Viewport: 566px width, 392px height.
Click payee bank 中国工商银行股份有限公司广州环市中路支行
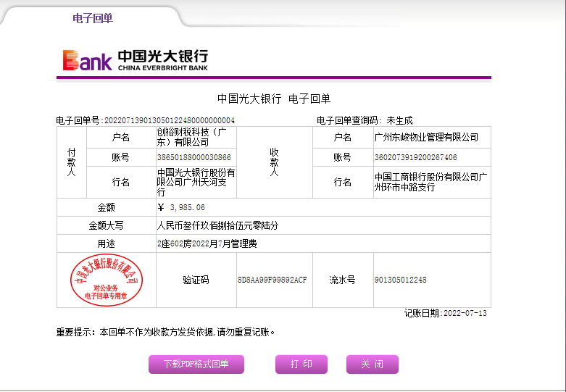click(x=430, y=182)
